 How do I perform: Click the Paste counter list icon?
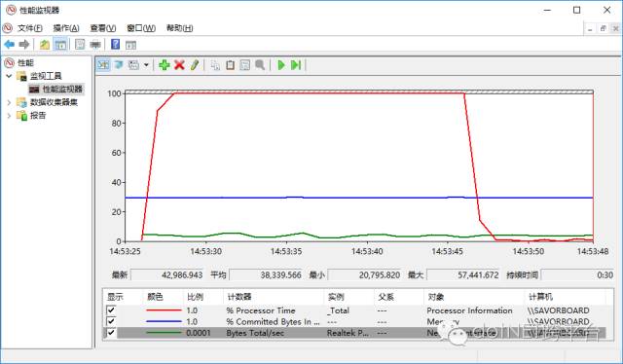(x=230, y=65)
